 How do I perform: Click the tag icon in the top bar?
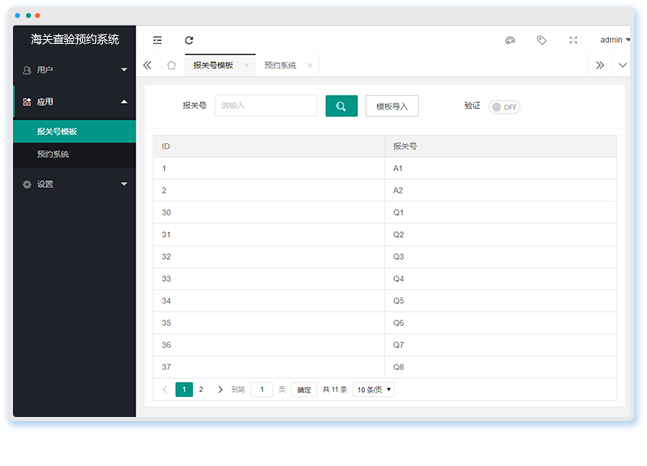(x=541, y=40)
